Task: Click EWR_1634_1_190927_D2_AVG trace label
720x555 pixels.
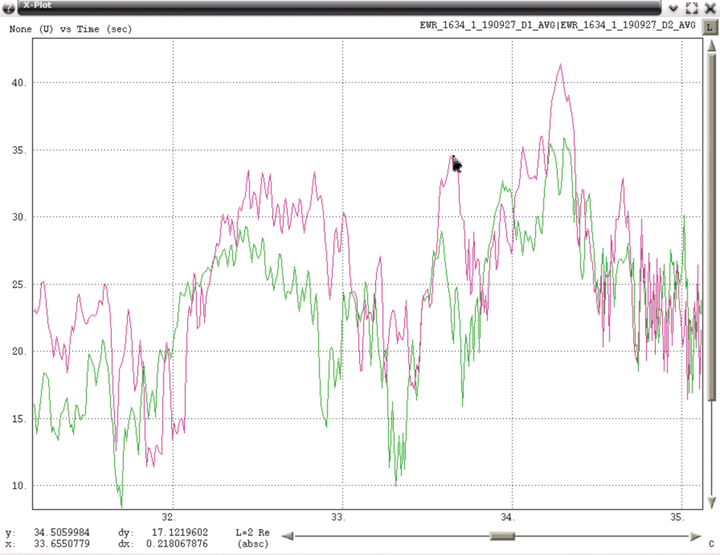Action: [627, 28]
